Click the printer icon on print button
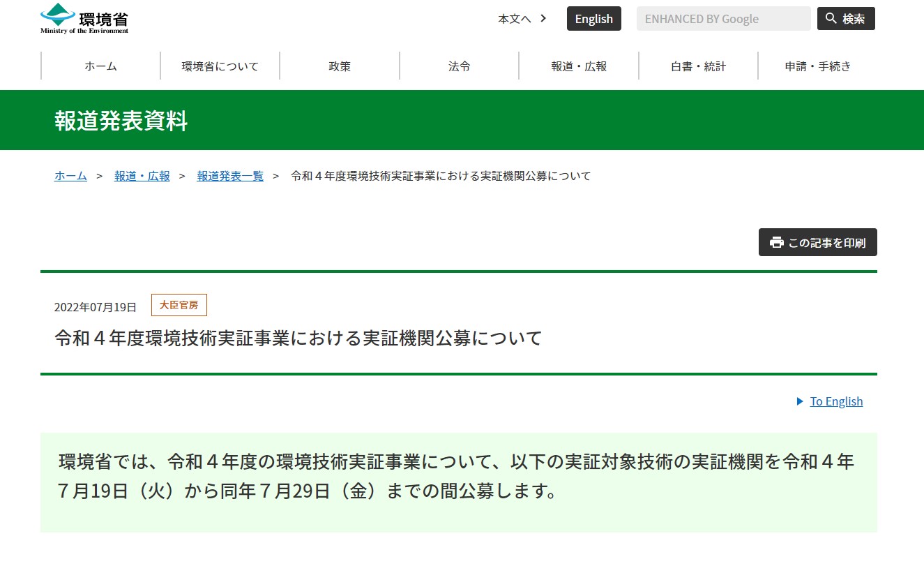Image resolution: width=924 pixels, height=573 pixels. pyautogui.click(x=776, y=242)
